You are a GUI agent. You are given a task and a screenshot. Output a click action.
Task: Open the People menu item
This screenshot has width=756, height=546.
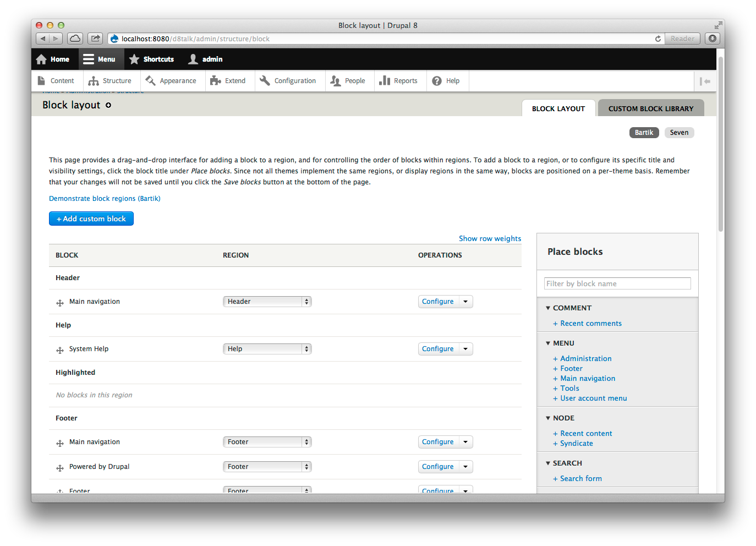click(348, 81)
